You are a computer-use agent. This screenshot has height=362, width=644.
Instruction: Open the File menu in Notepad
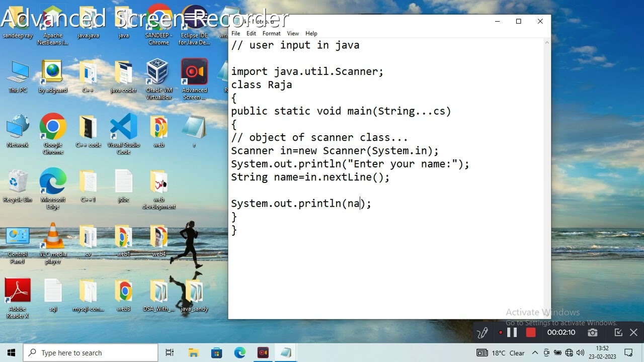click(x=235, y=33)
